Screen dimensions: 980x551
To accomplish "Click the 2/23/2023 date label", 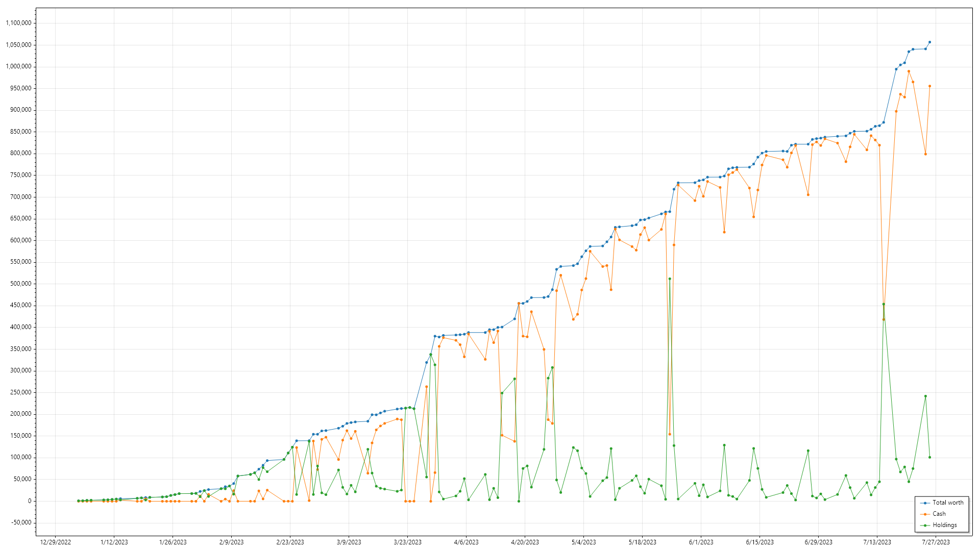I will (290, 542).
